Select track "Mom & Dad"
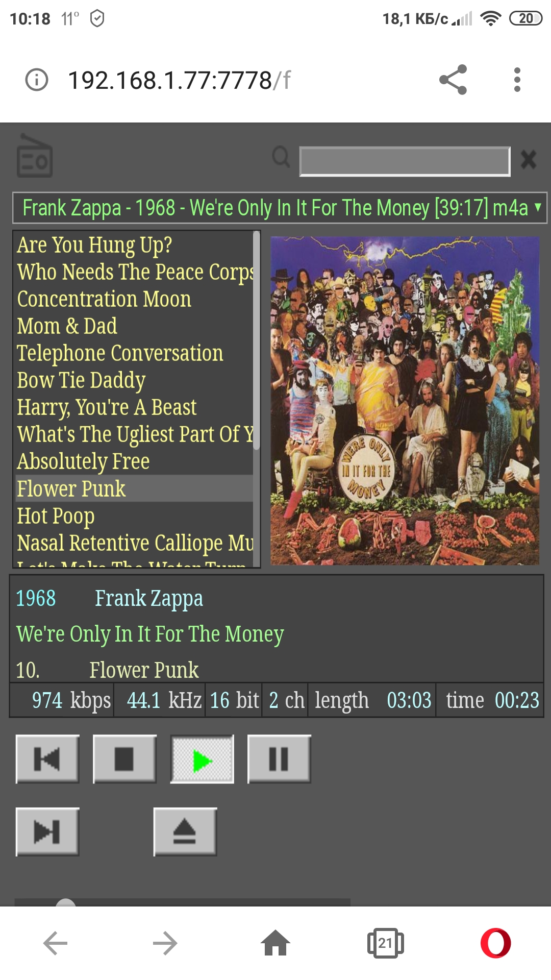The image size is (551, 980). (135, 326)
